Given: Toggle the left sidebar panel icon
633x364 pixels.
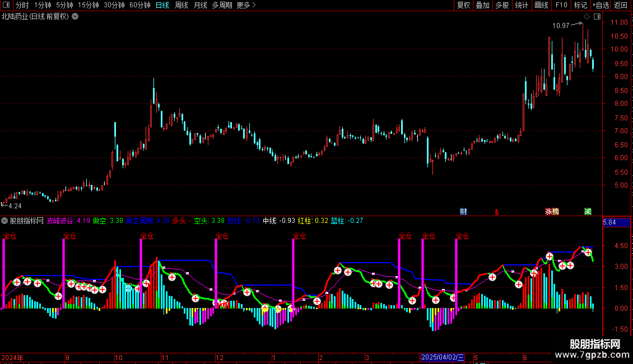Looking at the screenshot, I should (6, 5).
